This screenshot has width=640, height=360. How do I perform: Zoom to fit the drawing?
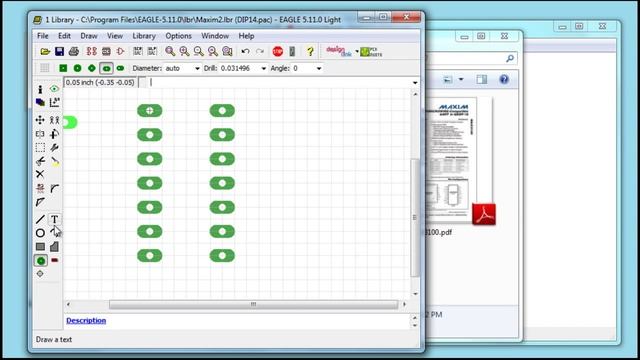[x=170, y=51]
